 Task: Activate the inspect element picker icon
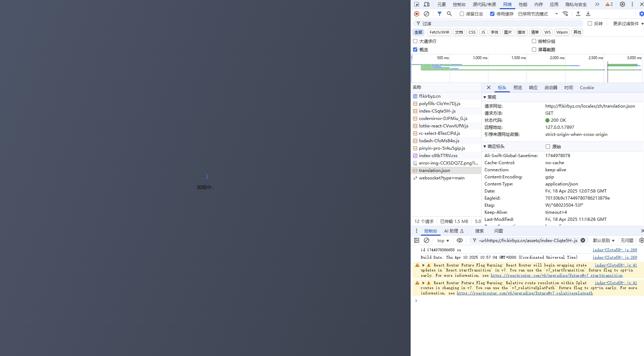click(417, 4)
